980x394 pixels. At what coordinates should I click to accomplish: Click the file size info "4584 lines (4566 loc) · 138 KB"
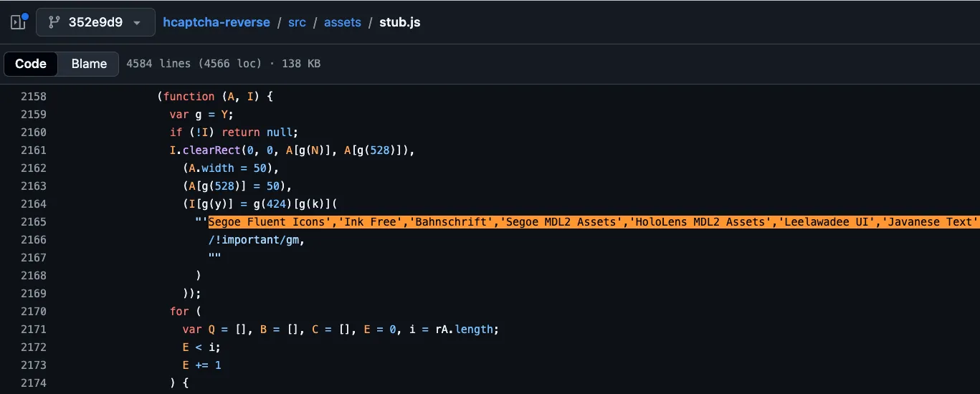tap(223, 64)
